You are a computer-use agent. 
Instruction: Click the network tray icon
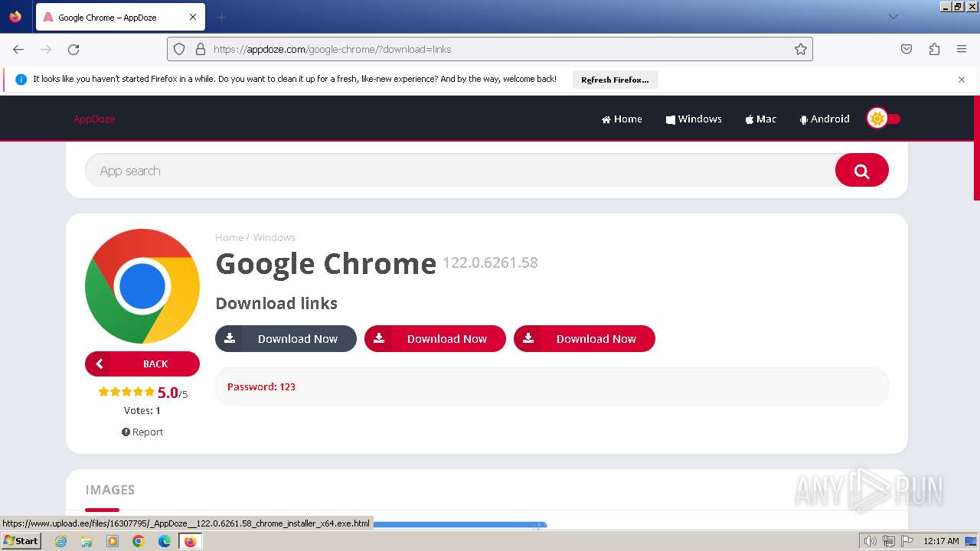pyautogui.click(x=889, y=541)
